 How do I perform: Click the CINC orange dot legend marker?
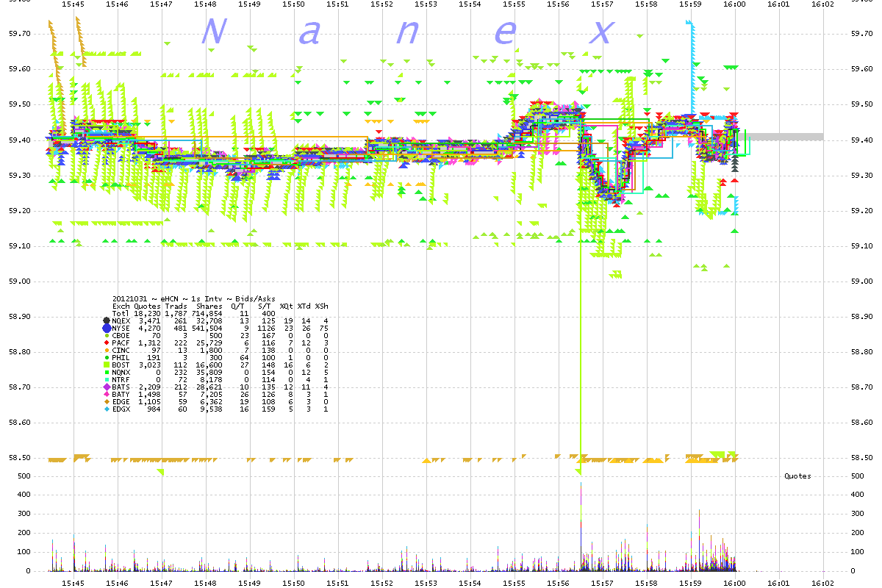click(x=107, y=350)
